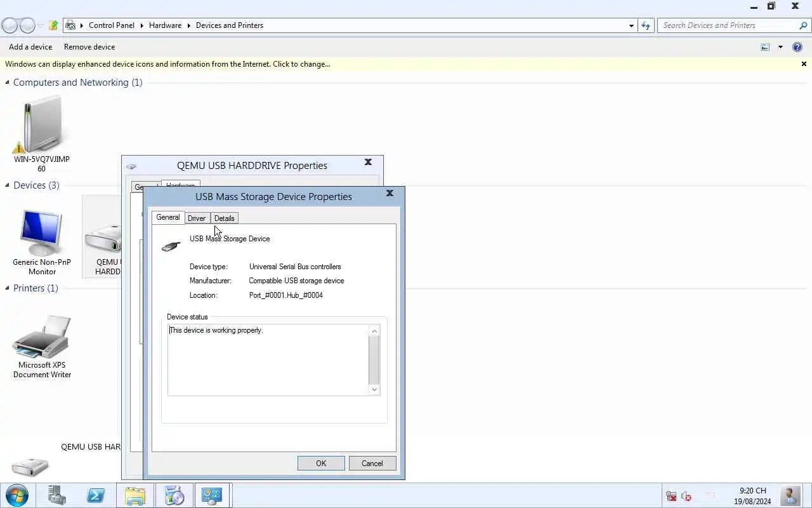Screen dimensions: 812x508
Task: Click the muted volume tray icon
Action: coord(686,496)
